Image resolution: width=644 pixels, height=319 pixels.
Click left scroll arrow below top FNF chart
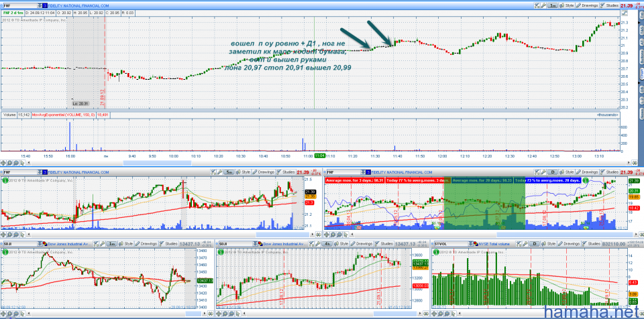28,163
